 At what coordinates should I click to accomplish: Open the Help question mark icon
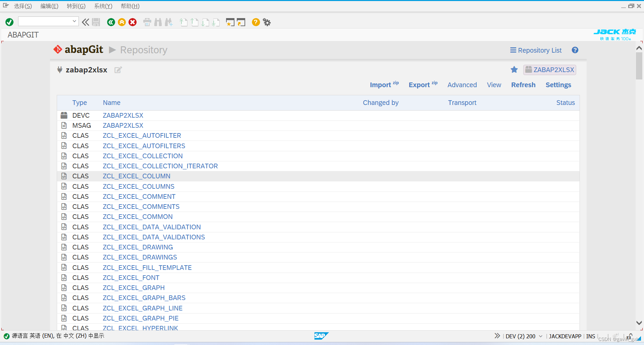point(256,22)
